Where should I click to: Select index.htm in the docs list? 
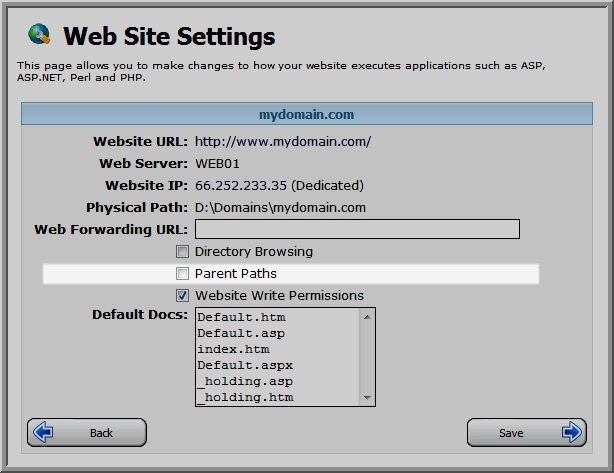pyautogui.click(x=233, y=349)
